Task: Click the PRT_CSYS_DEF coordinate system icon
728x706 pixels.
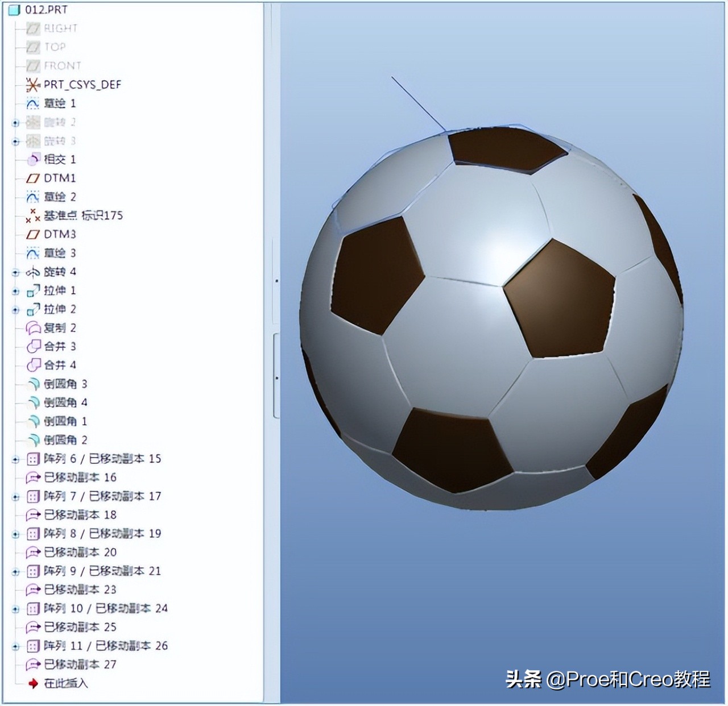Action: tap(31, 84)
